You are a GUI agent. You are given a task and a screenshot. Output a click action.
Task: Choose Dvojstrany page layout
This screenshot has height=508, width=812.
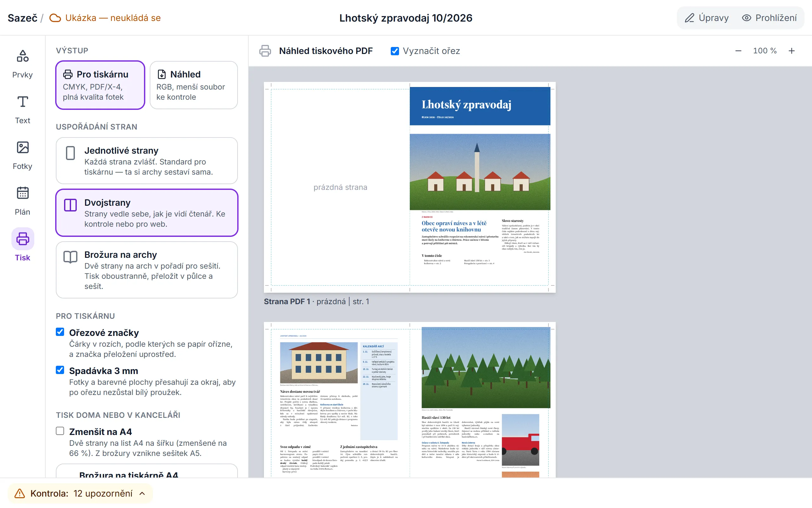coord(147,213)
